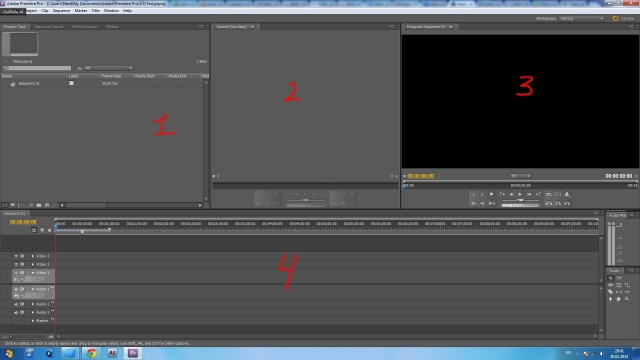Viewport: 640px width, 360px height.
Task: Click Play In to Out in Program monitor
Action: pos(492,203)
